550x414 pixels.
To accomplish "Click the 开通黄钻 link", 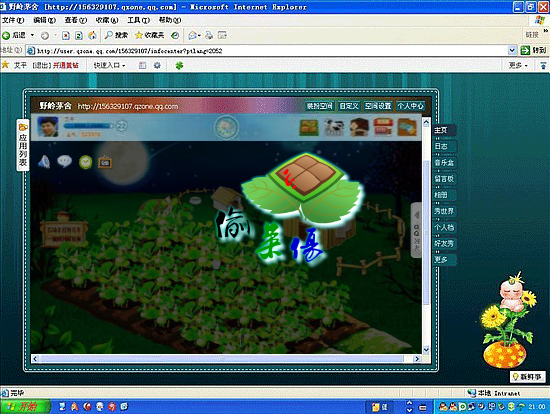I will pos(66,65).
